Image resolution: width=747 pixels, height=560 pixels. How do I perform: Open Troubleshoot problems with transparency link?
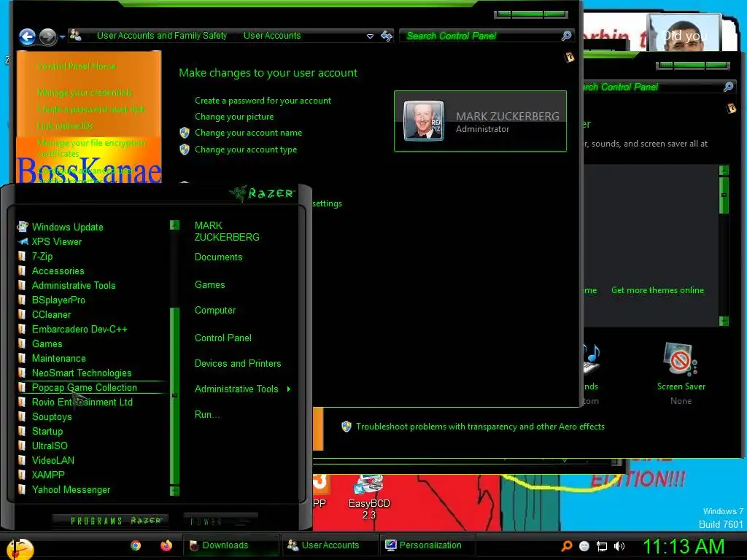click(x=480, y=427)
